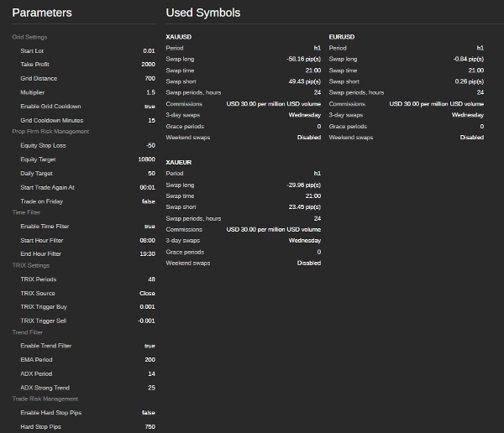This screenshot has height=433, width=504.
Task: Click the EMA Period value 200
Action: point(150,360)
